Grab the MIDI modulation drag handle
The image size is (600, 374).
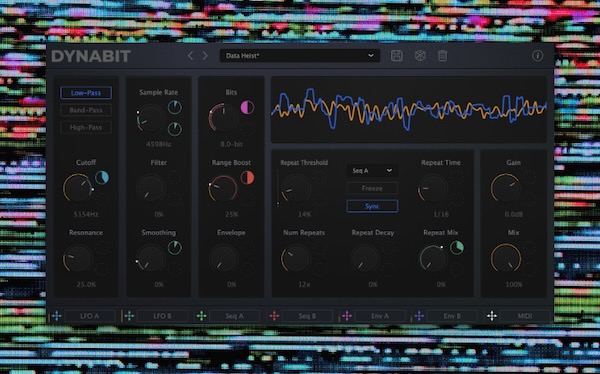tap(492, 316)
